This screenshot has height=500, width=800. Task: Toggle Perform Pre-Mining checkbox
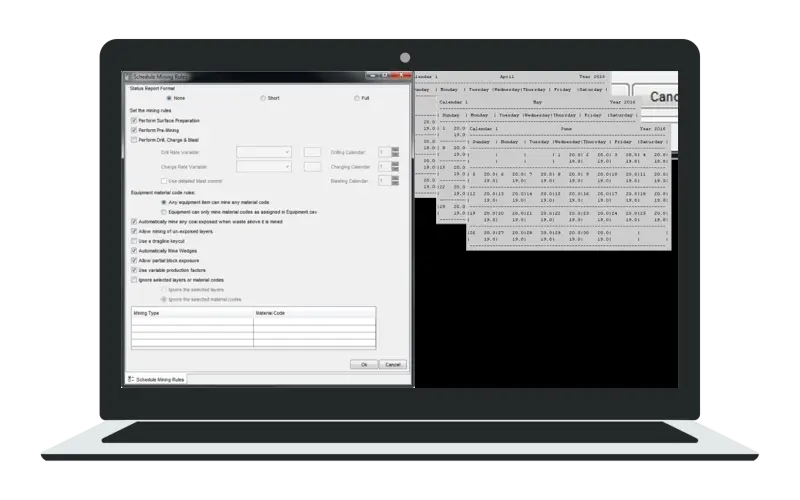[x=134, y=130]
